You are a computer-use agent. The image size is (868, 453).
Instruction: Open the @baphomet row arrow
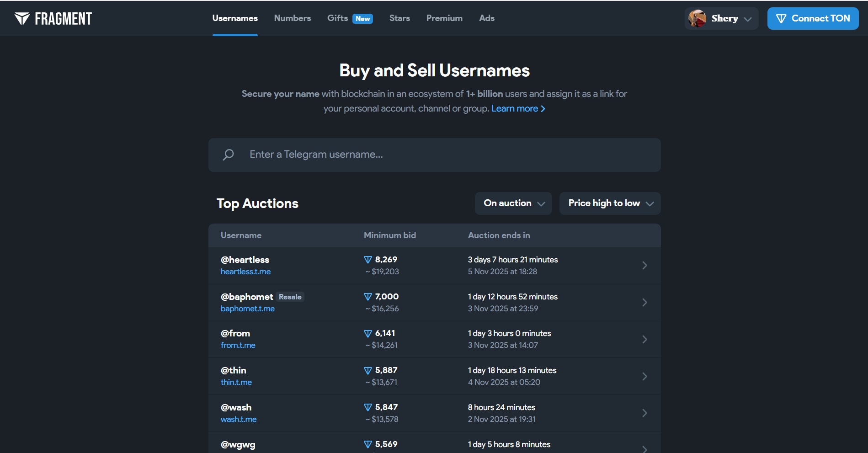(x=644, y=303)
